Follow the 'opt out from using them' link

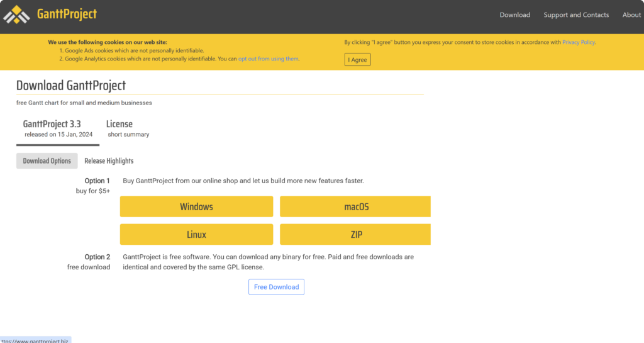coord(269,59)
